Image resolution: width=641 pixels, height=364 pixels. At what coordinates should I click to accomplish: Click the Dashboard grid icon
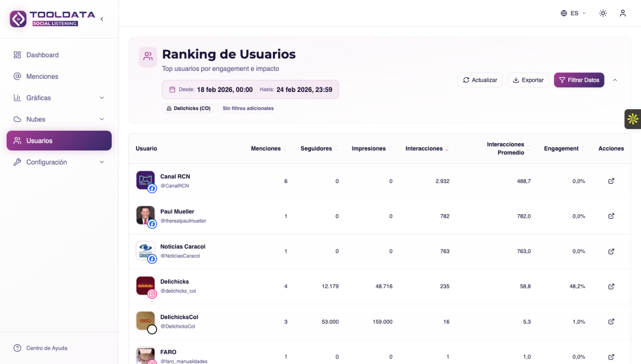click(x=18, y=55)
